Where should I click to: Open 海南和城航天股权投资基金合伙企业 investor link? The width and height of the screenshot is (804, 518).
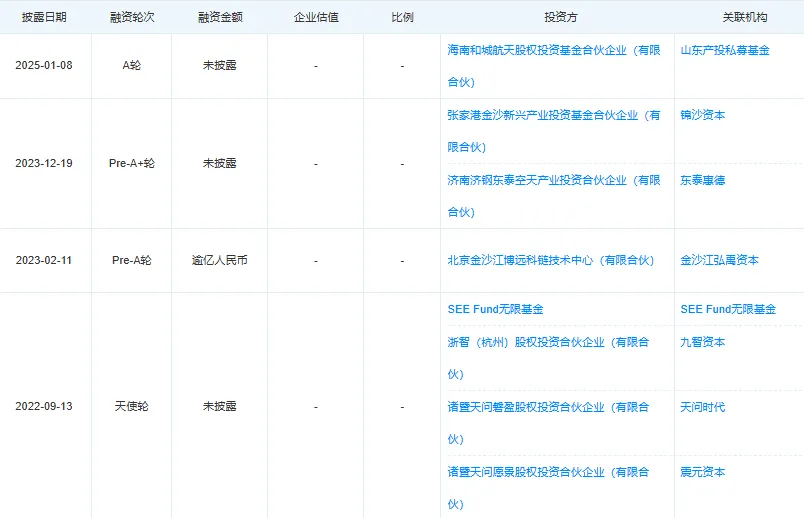(x=554, y=66)
